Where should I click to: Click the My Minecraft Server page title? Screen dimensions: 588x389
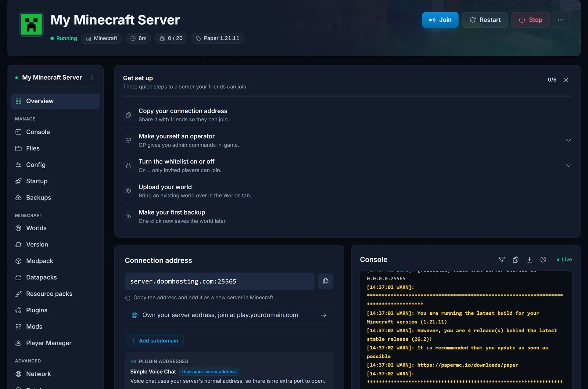115,20
